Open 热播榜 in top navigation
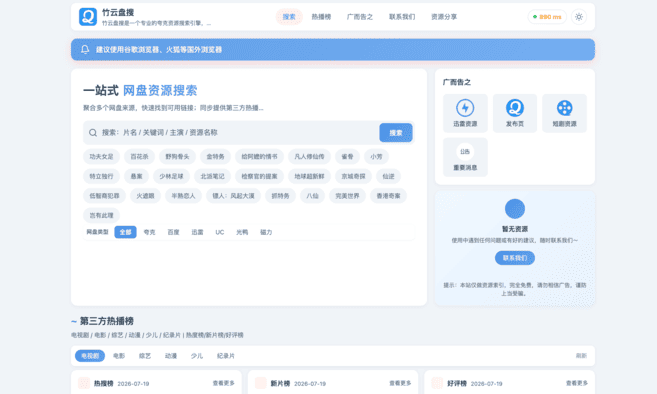Image resolution: width=657 pixels, height=394 pixels. [321, 17]
